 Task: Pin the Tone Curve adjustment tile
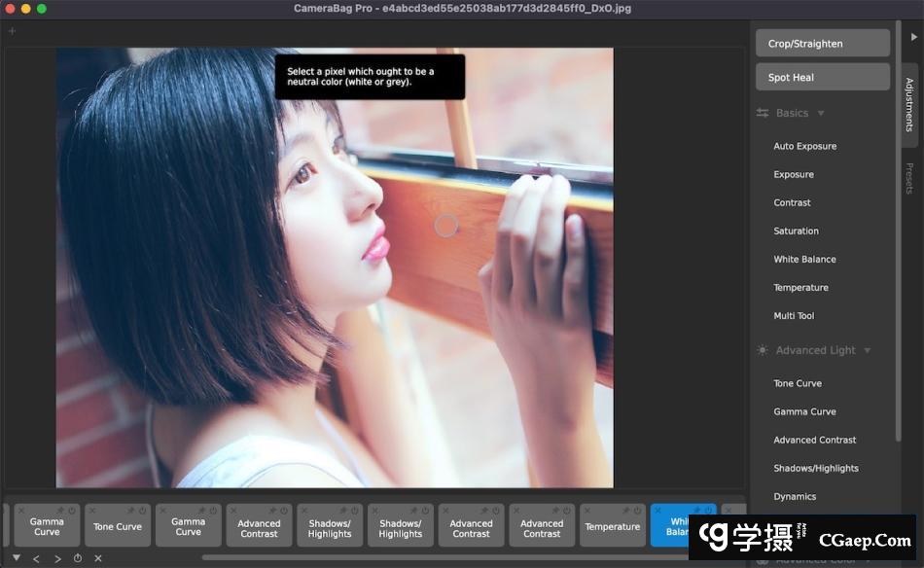pyautogui.click(x=130, y=510)
